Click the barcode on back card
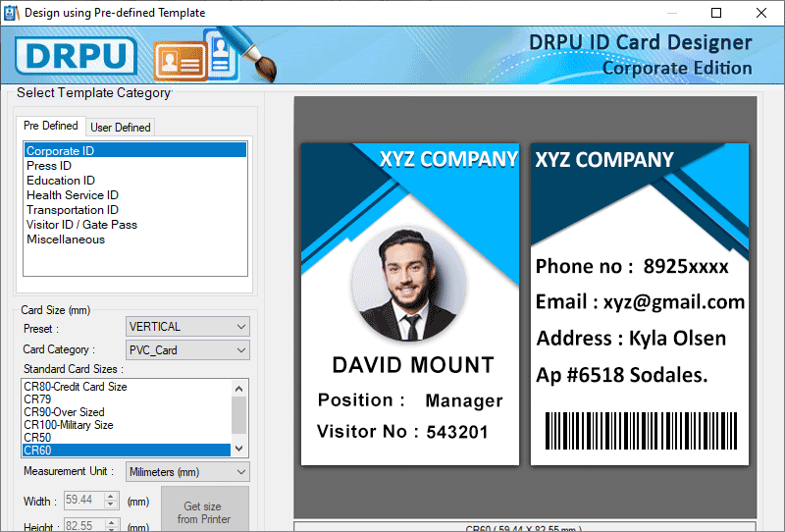Viewport: 785px width, 532px height. (x=641, y=431)
